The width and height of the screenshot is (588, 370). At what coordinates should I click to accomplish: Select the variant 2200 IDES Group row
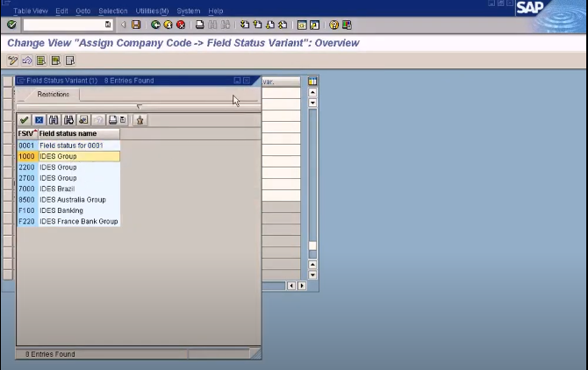click(68, 167)
